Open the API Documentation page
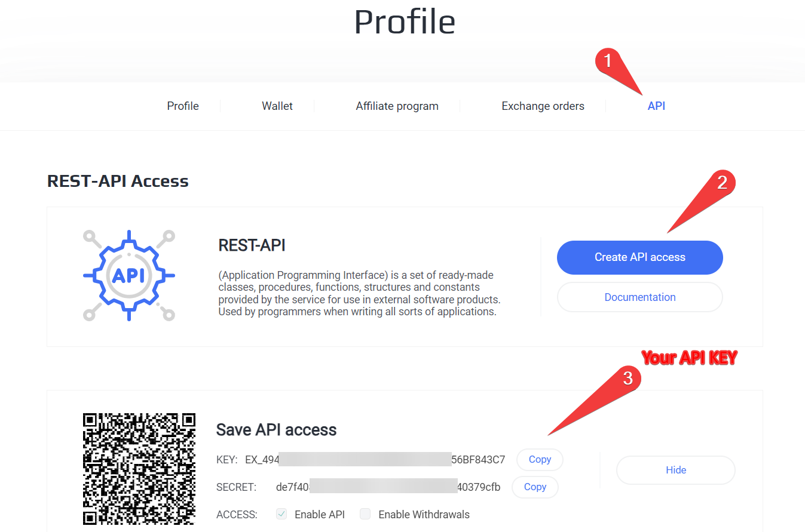 [639, 297]
